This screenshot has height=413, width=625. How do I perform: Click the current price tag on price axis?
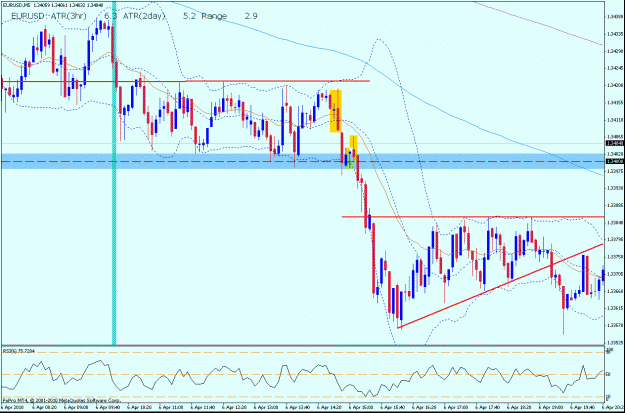click(x=614, y=143)
